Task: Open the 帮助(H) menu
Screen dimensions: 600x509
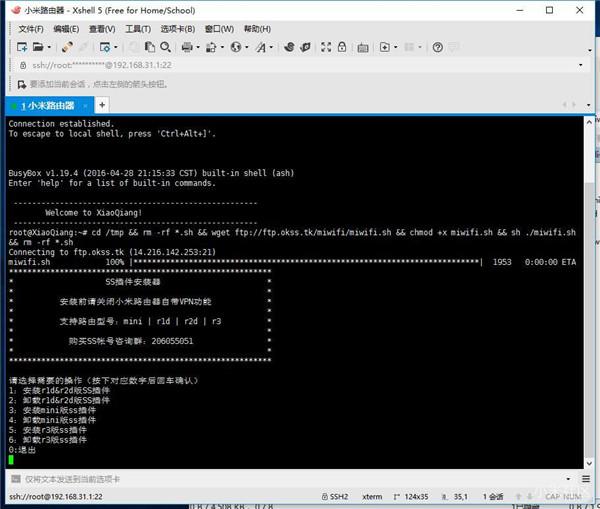Action: point(258,29)
